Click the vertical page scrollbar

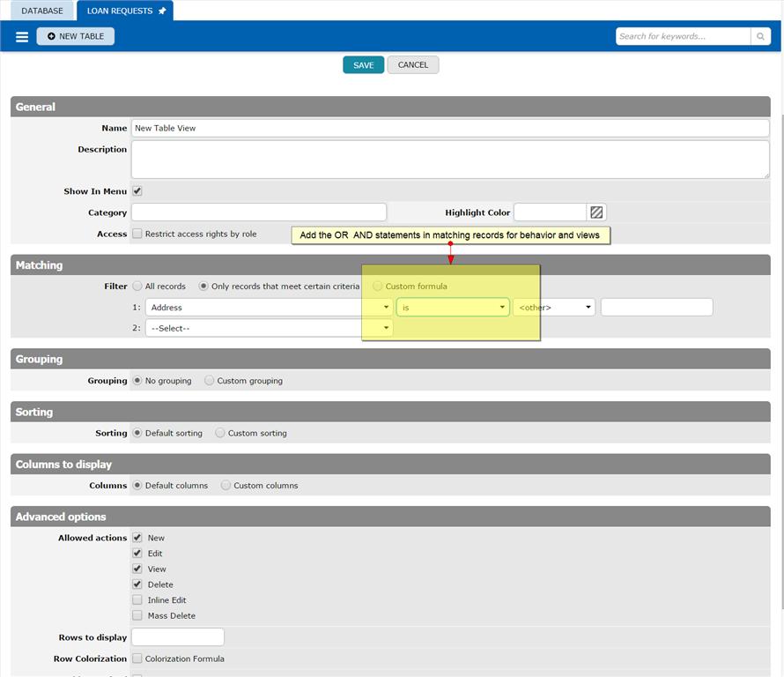(x=780, y=361)
